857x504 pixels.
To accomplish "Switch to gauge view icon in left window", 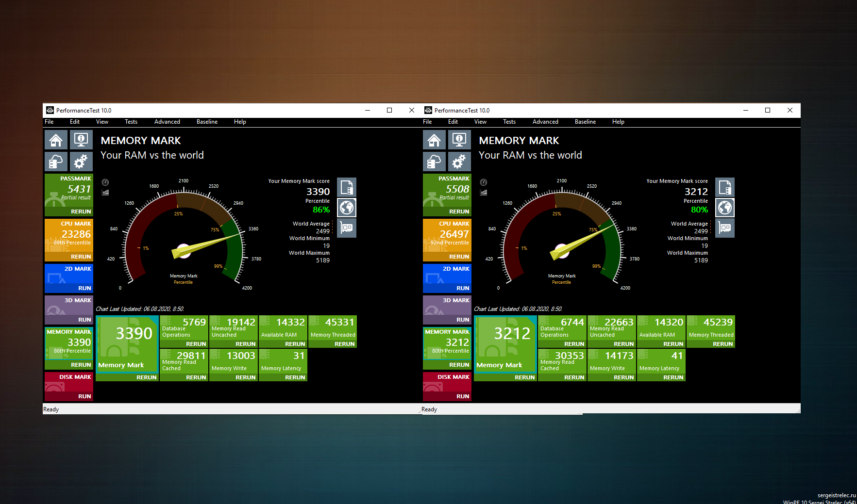I will (x=105, y=182).
